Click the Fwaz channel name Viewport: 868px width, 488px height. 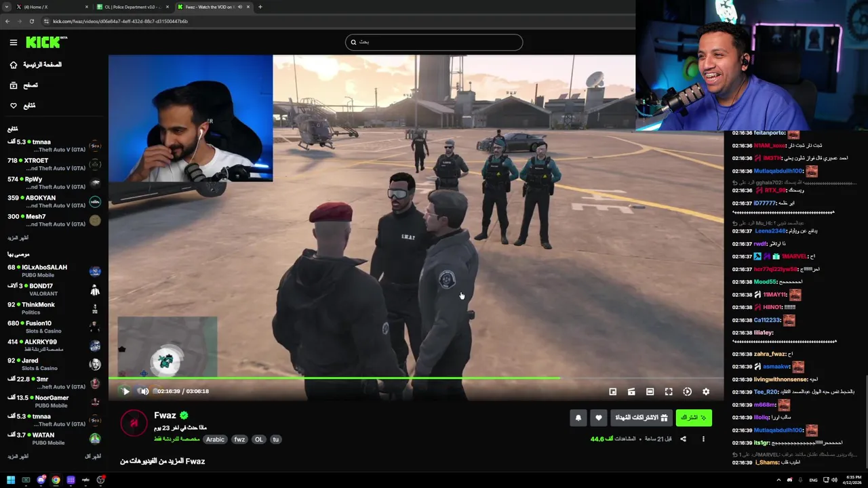coord(165,415)
